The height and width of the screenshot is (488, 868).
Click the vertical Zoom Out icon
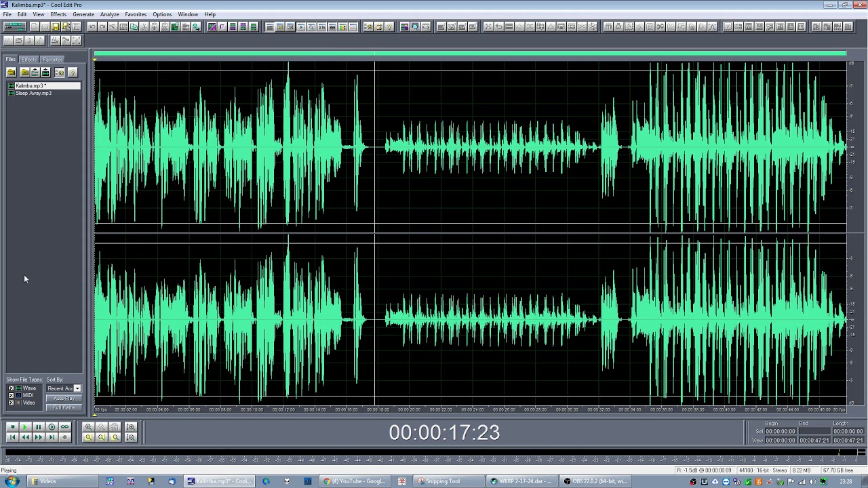pyautogui.click(x=131, y=437)
